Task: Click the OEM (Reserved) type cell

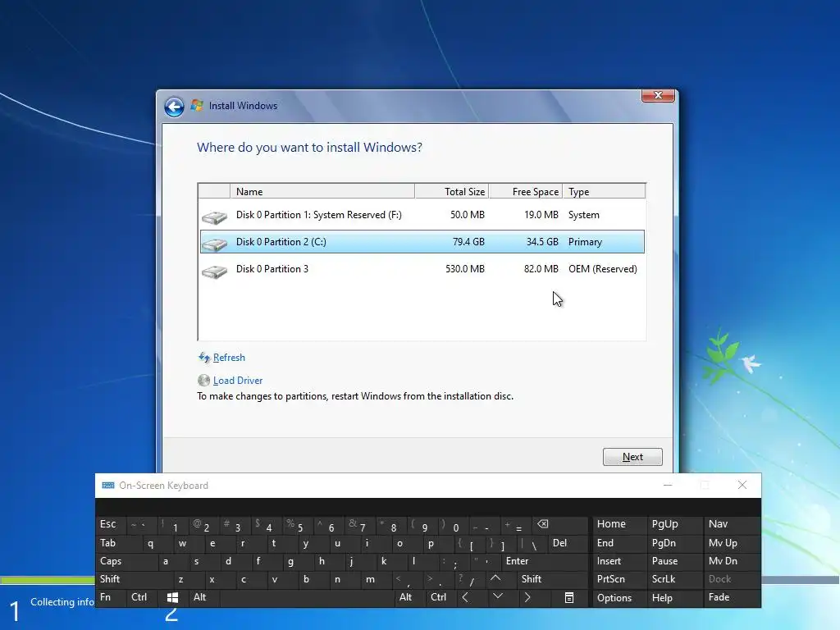Action: pyautogui.click(x=603, y=269)
